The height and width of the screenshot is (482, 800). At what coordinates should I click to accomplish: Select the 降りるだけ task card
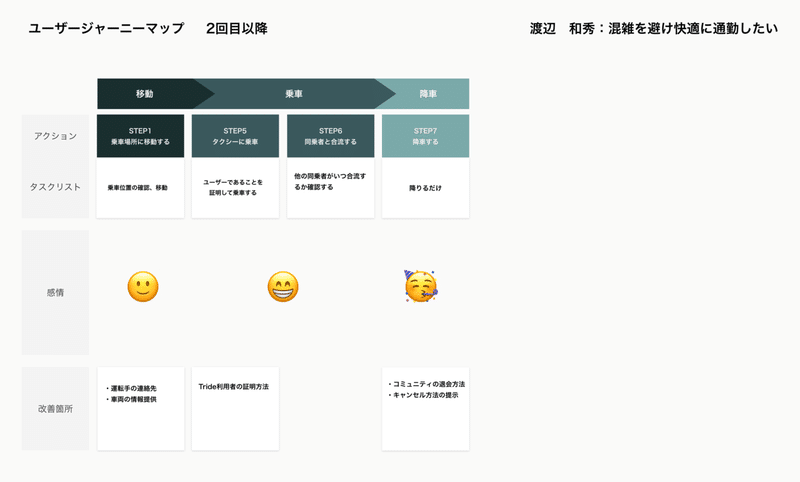point(426,188)
